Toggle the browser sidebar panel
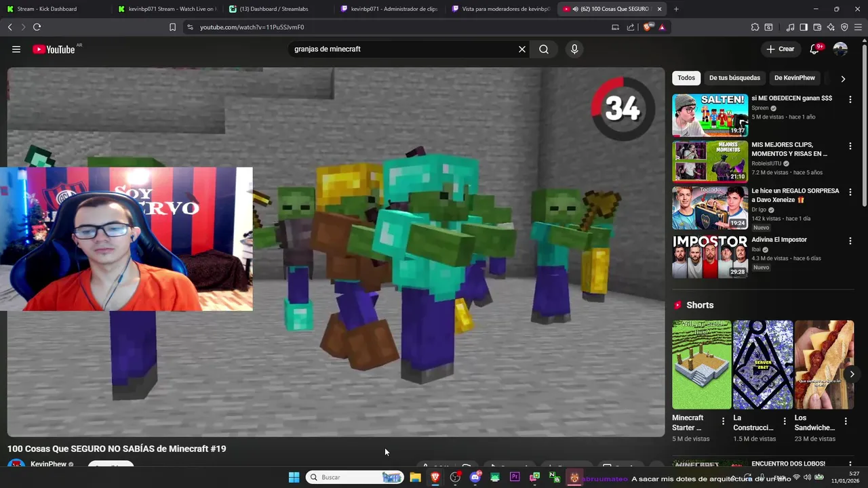This screenshot has width=868, height=488. [x=804, y=27]
